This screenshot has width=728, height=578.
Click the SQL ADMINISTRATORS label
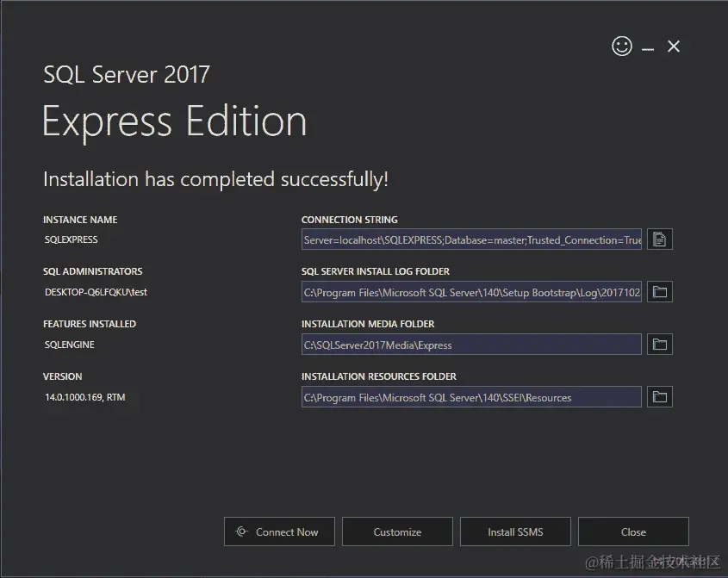tap(93, 271)
